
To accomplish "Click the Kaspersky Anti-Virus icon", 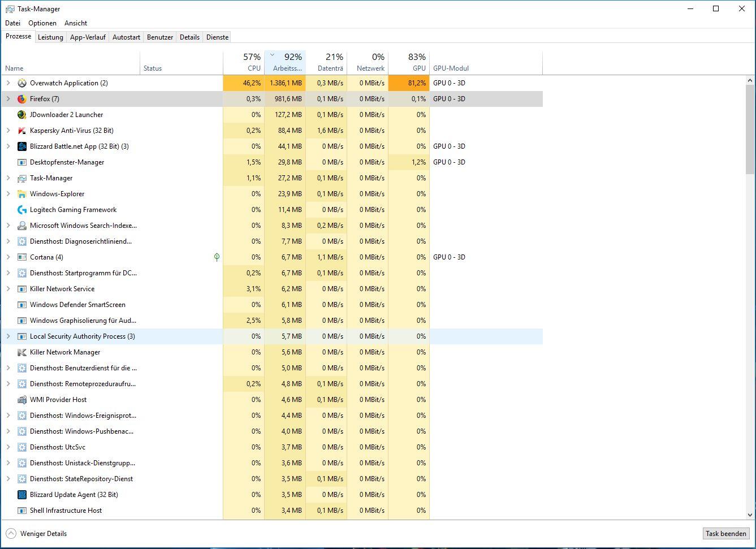I will click(21, 131).
